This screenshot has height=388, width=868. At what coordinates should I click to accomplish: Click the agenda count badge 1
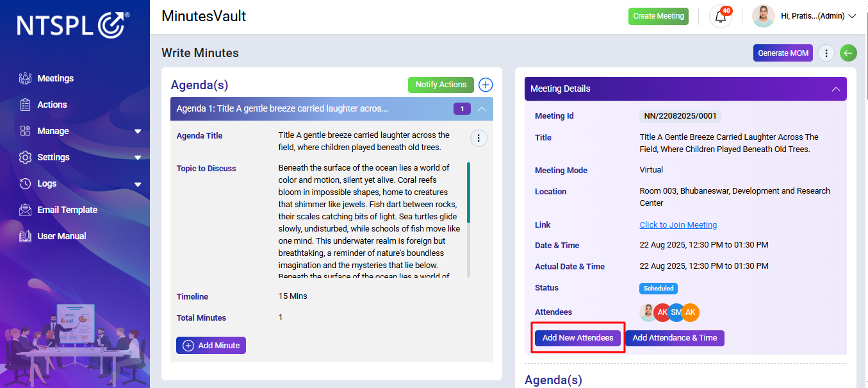coord(462,109)
